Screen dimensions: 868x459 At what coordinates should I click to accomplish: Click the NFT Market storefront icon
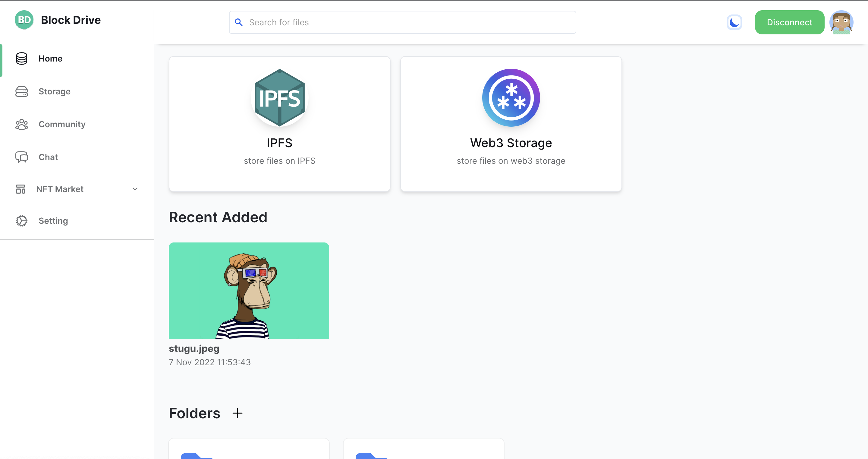tap(20, 189)
